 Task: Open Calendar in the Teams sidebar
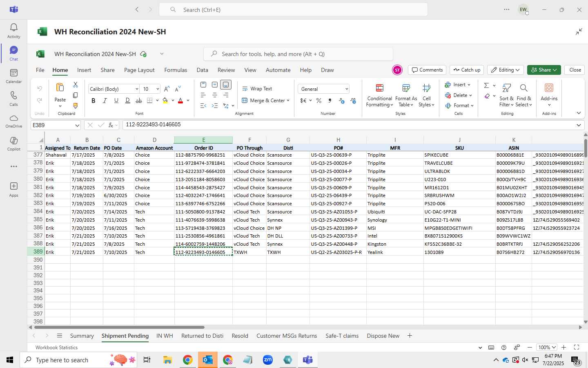(13, 76)
